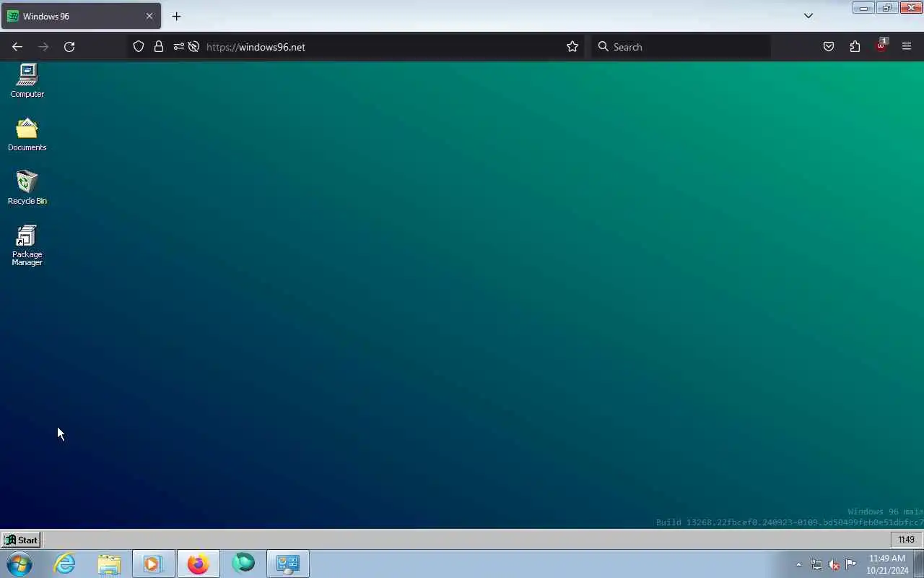Bookmark this page with the star

(572, 47)
